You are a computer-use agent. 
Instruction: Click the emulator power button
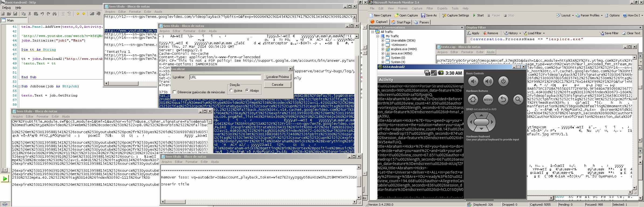tap(503, 81)
